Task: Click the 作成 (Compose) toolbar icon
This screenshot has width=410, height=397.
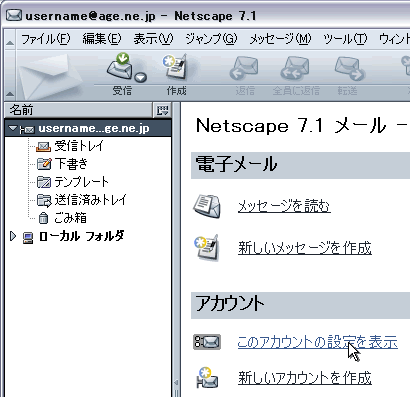Action: pos(175,67)
